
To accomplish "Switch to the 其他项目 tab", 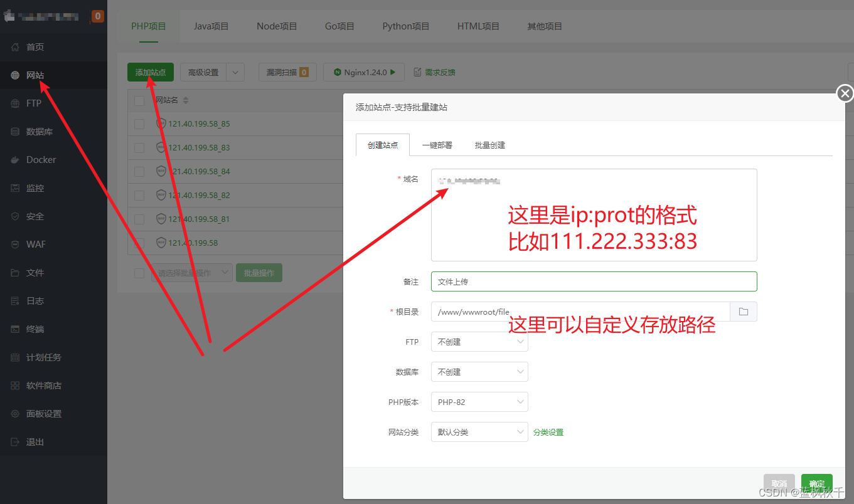I will pyautogui.click(x=545, y=26).
